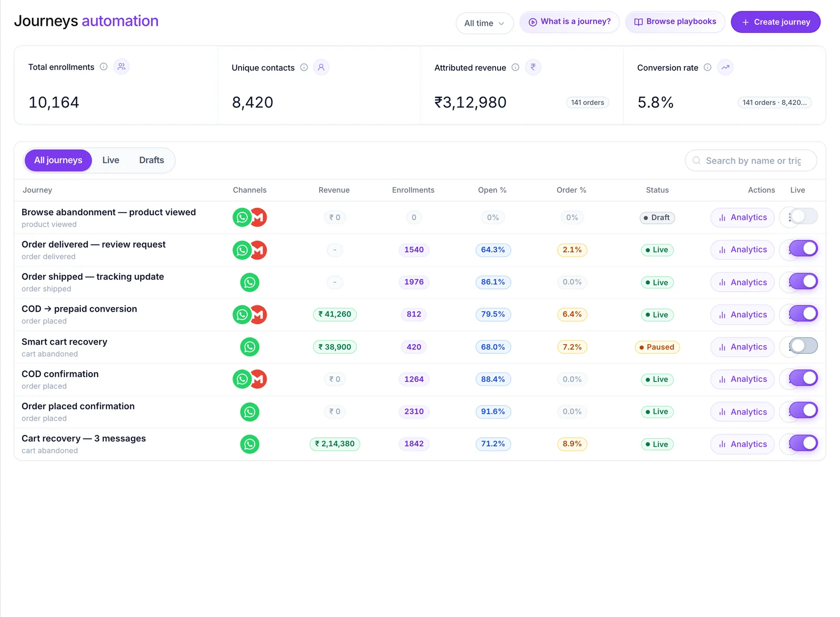Click WhatsApp icon in Order placed confirmation row

[x=250, y=412]
